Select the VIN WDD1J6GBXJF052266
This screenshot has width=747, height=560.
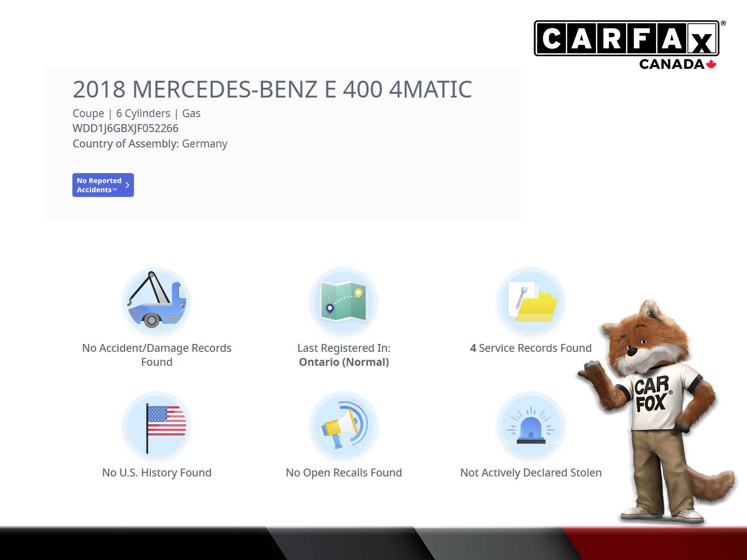click(x=126, y=128)
